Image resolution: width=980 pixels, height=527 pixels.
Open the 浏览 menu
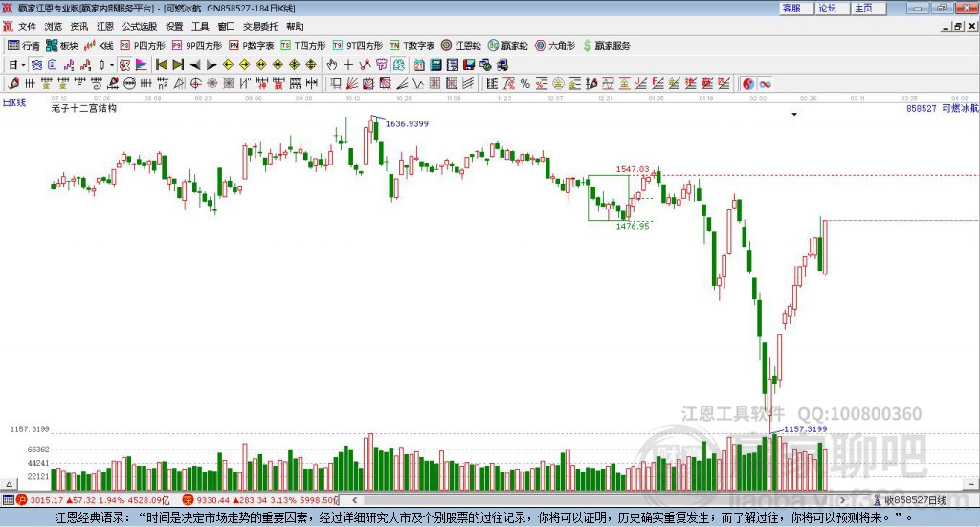[54, 26]
